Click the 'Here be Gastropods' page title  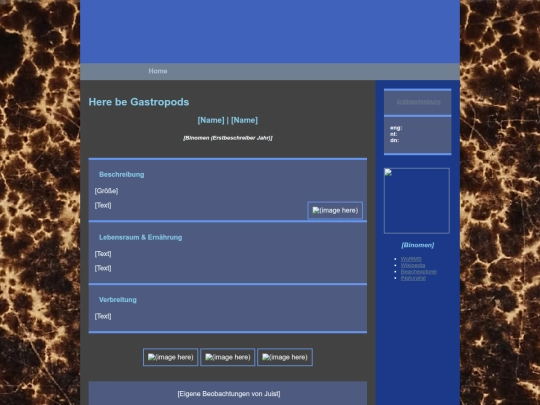coord(139,102)
